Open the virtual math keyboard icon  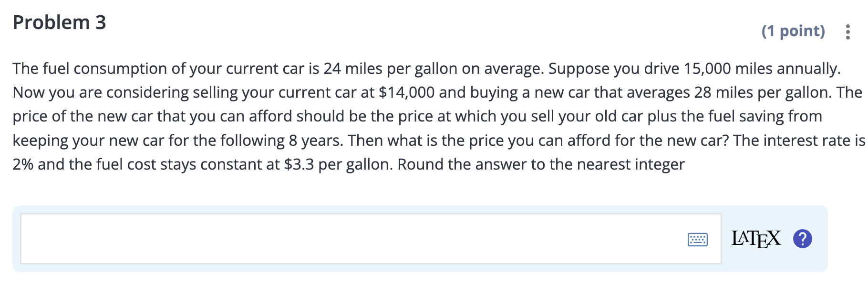tap(698, 239)
